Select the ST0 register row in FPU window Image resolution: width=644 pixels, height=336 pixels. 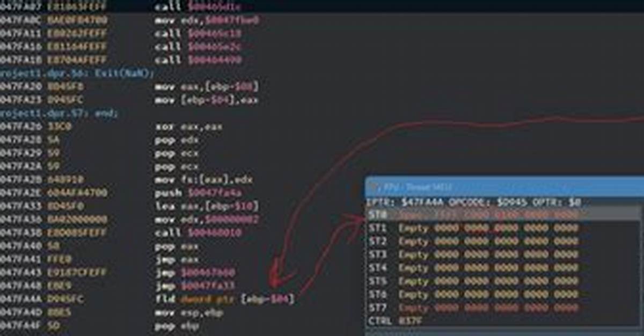coord(503,215)
